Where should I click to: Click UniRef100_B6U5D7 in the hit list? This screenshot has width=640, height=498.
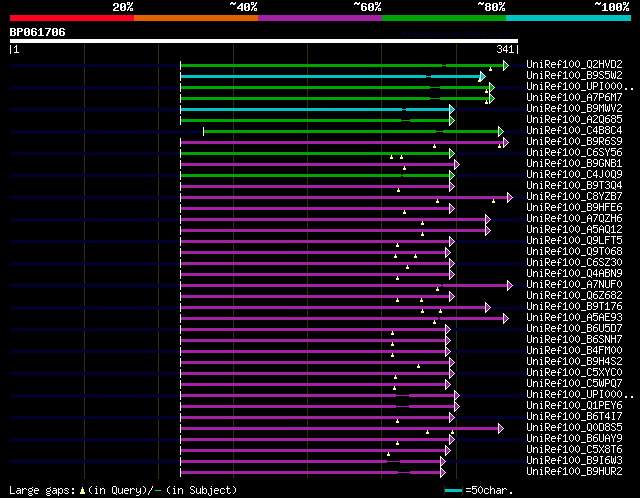click(x=574, y=329)
